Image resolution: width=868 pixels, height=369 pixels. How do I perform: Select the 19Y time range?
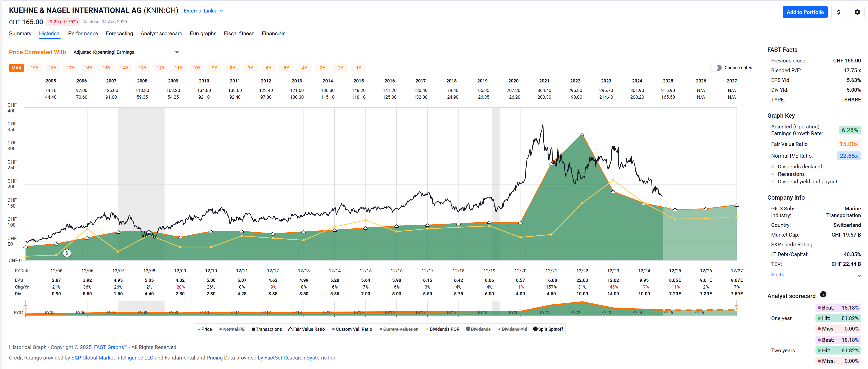click(x=34, y=68)
